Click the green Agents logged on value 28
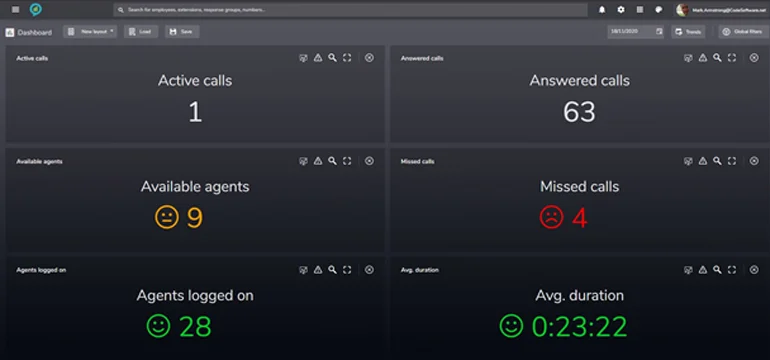The height and width of the screenshot is (360, 770). click(x=195, y=327)
